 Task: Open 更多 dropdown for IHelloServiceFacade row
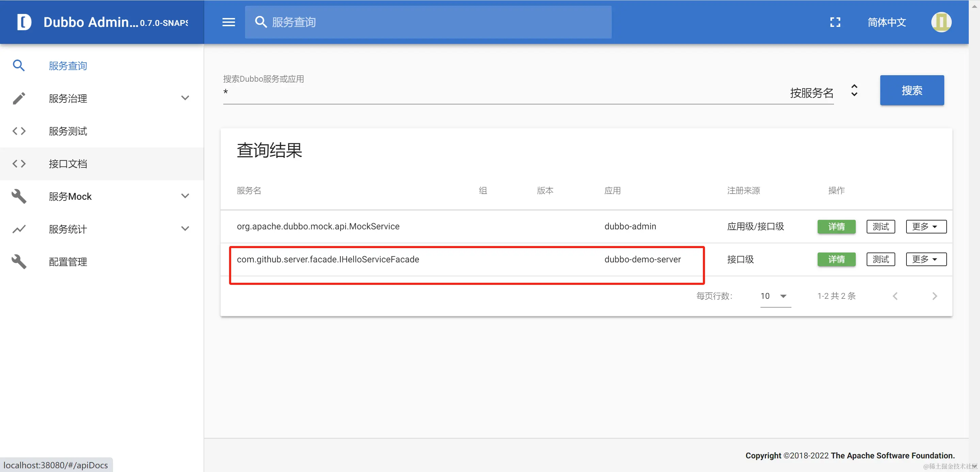click(926, 259)
